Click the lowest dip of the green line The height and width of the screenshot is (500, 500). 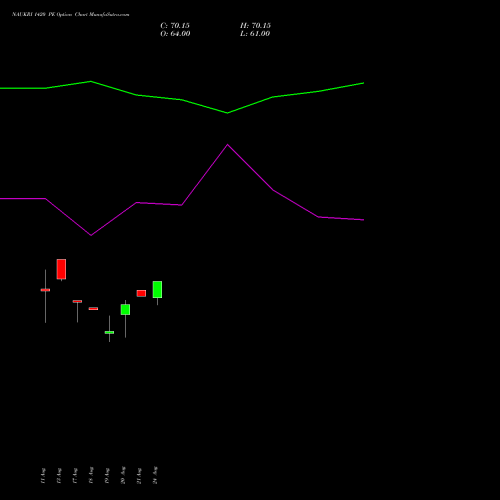[228, 113]
